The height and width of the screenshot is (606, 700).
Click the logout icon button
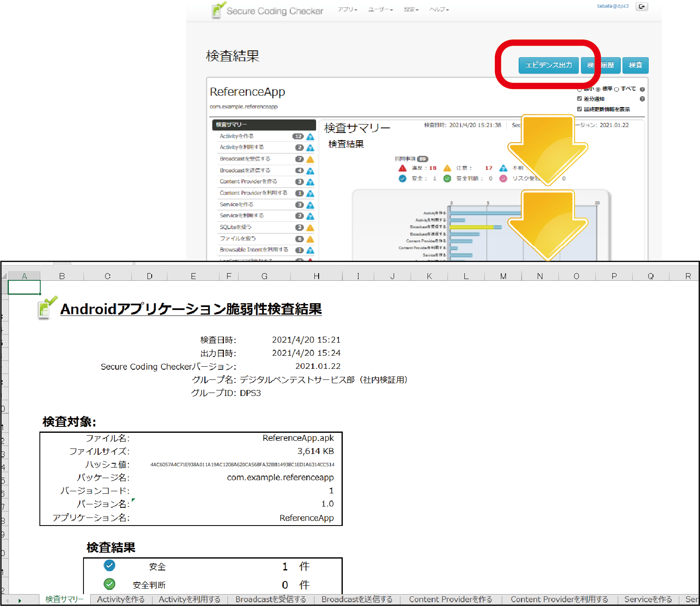point(642,6)
